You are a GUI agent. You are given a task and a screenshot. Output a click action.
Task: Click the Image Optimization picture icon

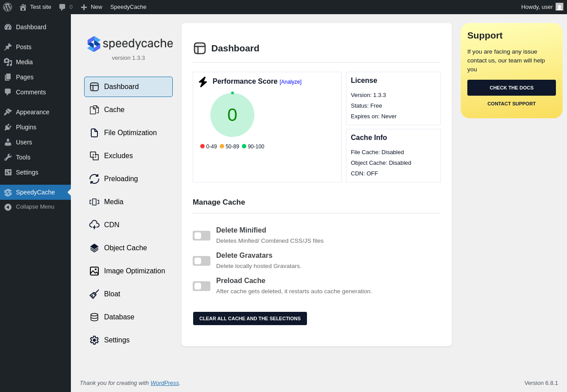tap(94, 271)
